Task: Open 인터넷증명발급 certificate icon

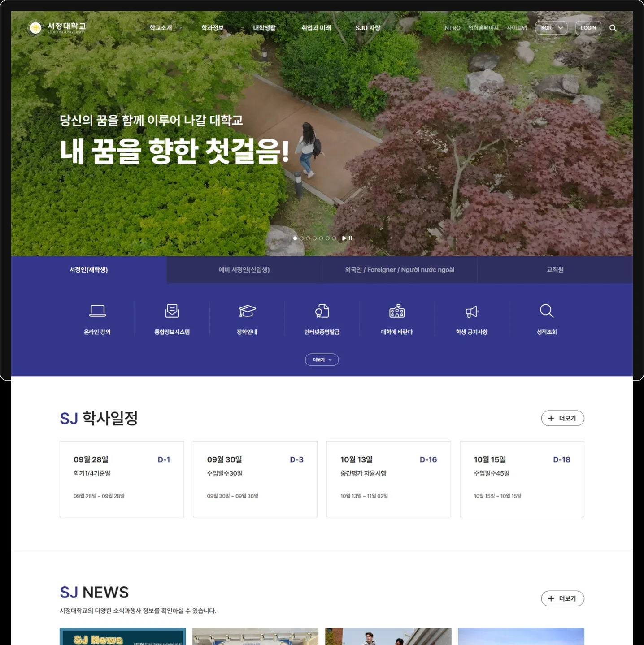Action: (x=322, y=311)
